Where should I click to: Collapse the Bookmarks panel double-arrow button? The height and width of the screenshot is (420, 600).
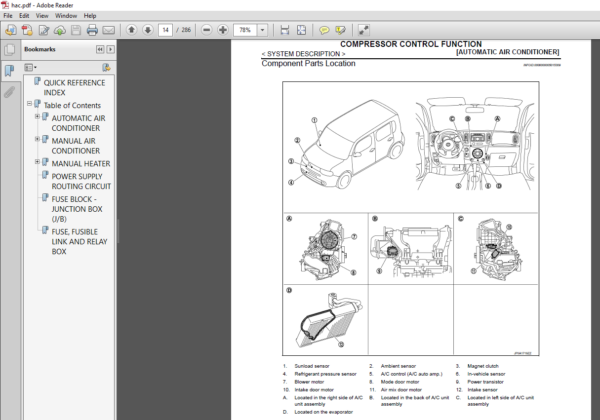pos(100,49)
